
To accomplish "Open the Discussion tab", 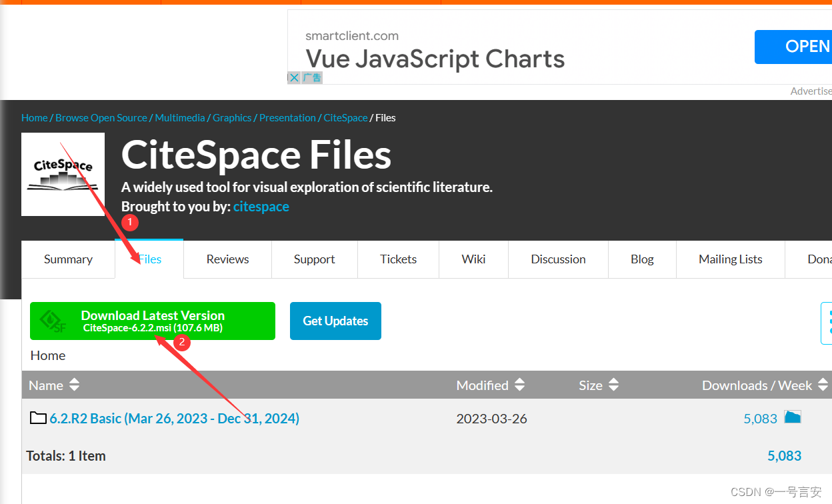I will pyautogui.click(x=558, y=259).
